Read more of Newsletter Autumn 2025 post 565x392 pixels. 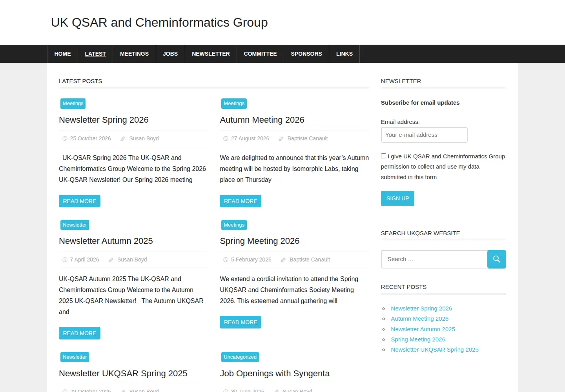point(80,333)
